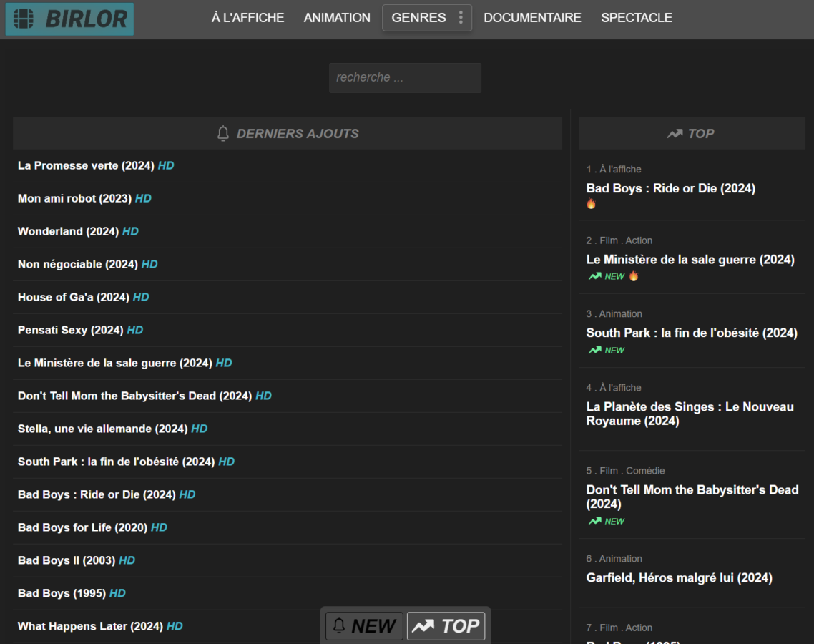Open South Park in latest additions list
This screenshot has width=814, height=644.
117,462
